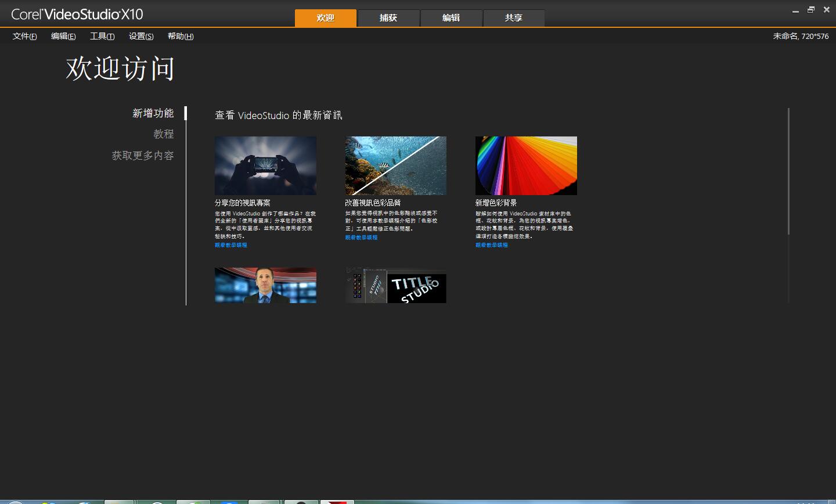The image size is (836, 504).
Task: Open the 帮助(H) menu
Action: point(181,36)
